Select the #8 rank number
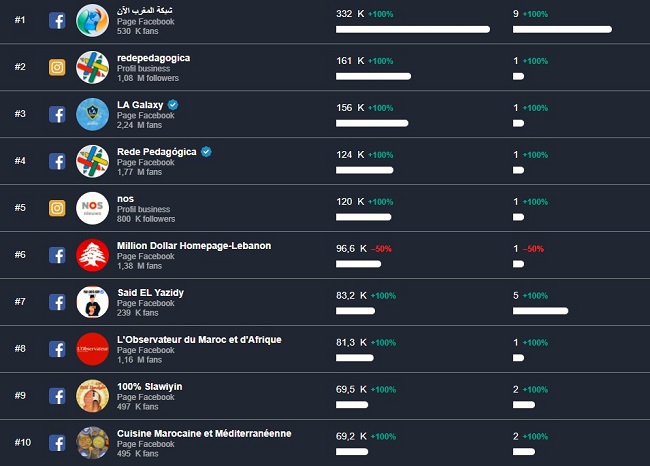Image resolution: width=650 pixels, height=466 pixels. click(20, 349)
